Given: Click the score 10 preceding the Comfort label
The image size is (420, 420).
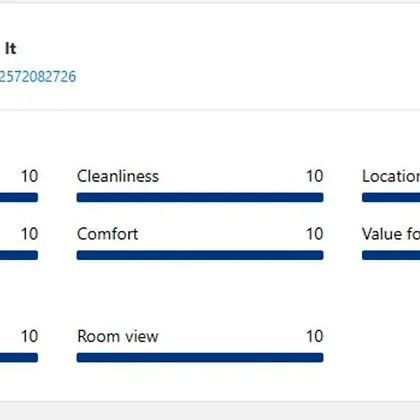Looking at the screenshot, I should click(x=29, y=234).
